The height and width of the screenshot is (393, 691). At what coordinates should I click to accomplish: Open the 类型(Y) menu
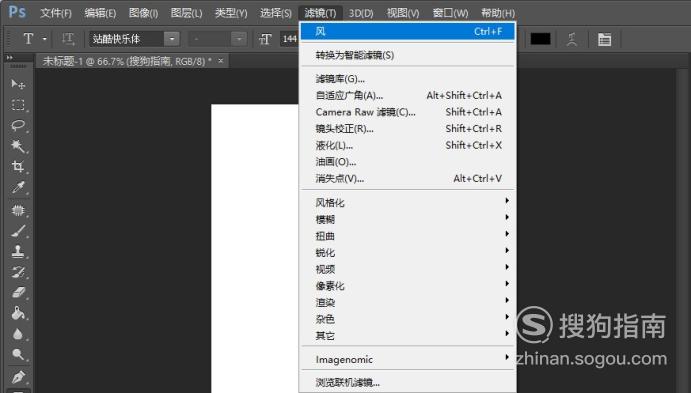tap(231, 13)
